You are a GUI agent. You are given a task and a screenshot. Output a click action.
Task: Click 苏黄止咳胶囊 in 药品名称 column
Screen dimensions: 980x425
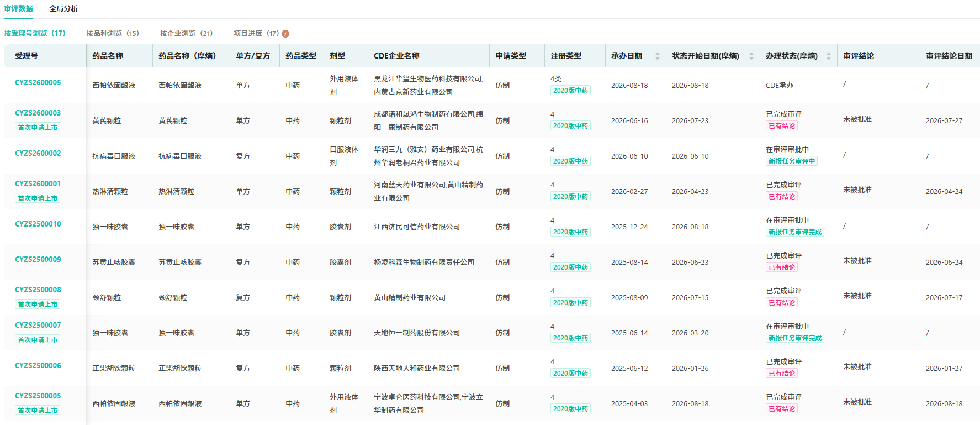pos(114,262)
